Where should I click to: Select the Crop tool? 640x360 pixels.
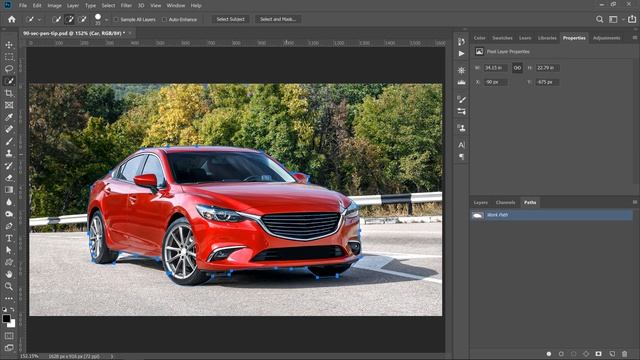point(9,93)
